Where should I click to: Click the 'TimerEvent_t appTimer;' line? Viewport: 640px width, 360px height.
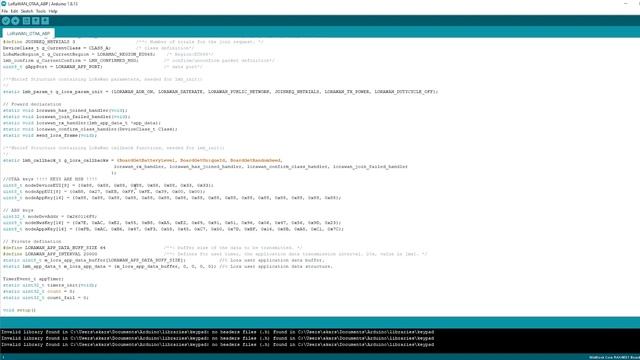click(33, 279)
